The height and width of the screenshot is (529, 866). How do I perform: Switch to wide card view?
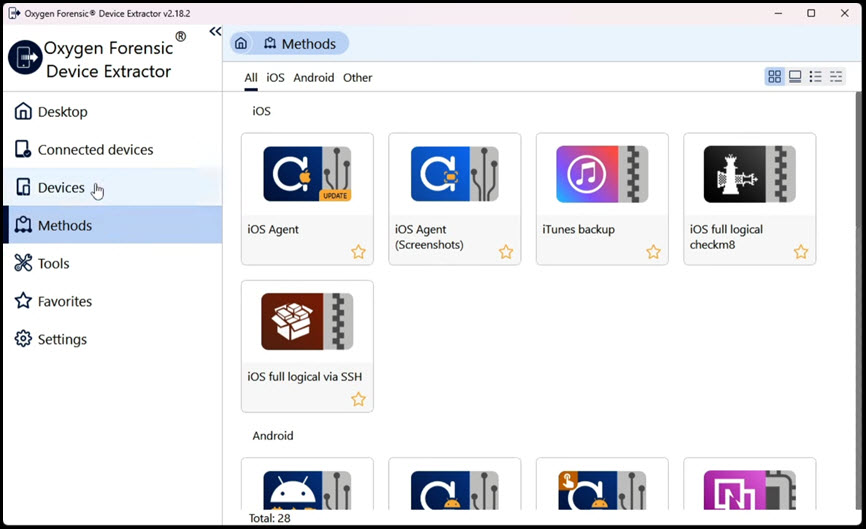coord(795,77)
